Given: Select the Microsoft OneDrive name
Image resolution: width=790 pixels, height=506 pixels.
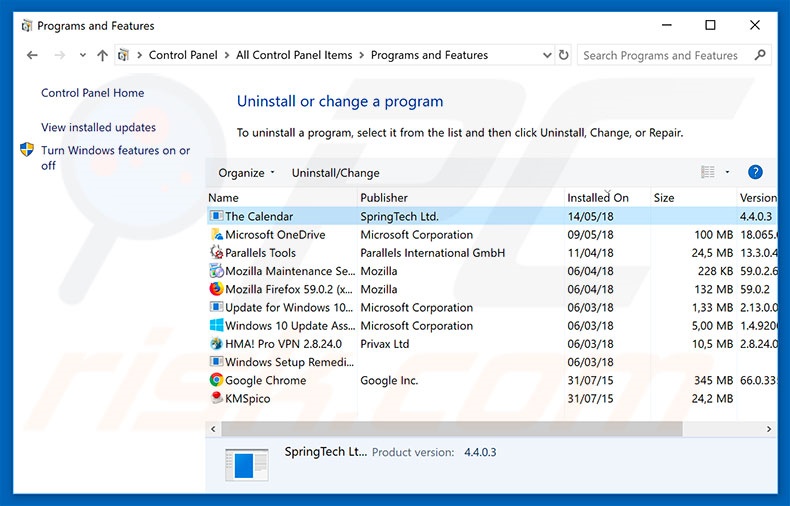Looking at the screenshot, I should pos(275,234).
